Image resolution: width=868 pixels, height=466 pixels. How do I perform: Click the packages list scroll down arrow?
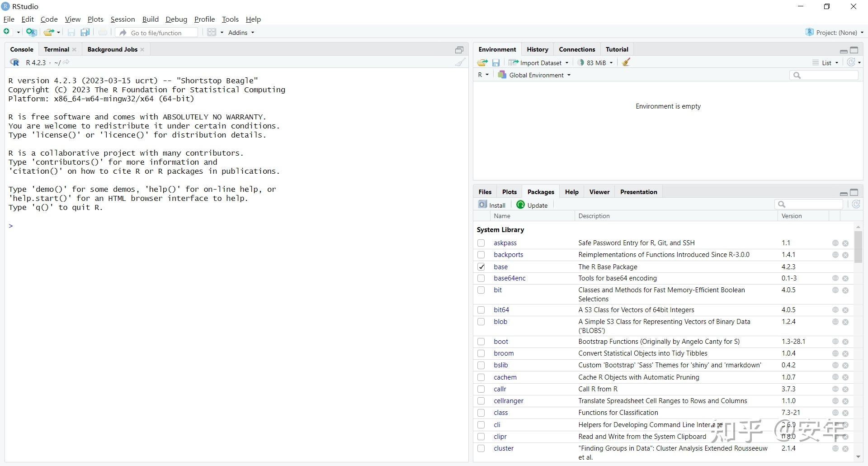(858, 457)
